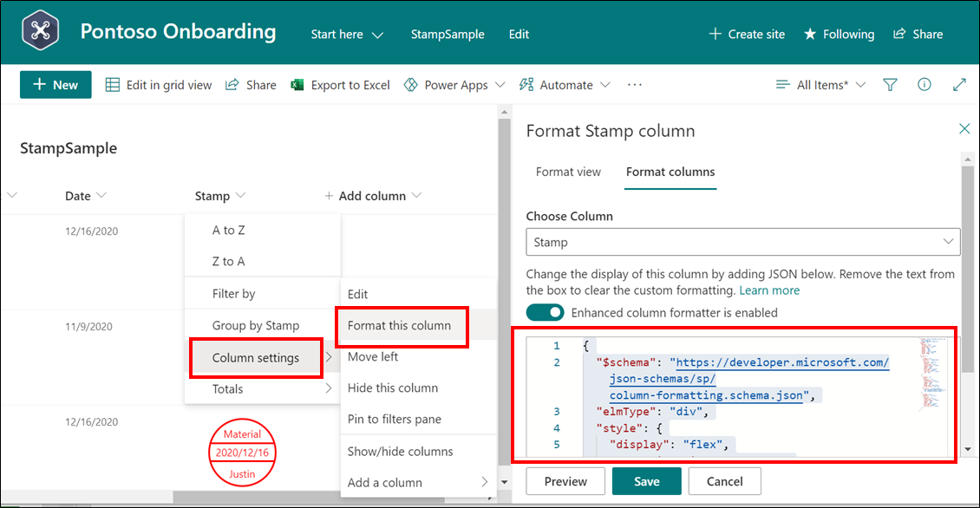Click the Share icon in the command bar
980x508 pixels.
(232, 84)
